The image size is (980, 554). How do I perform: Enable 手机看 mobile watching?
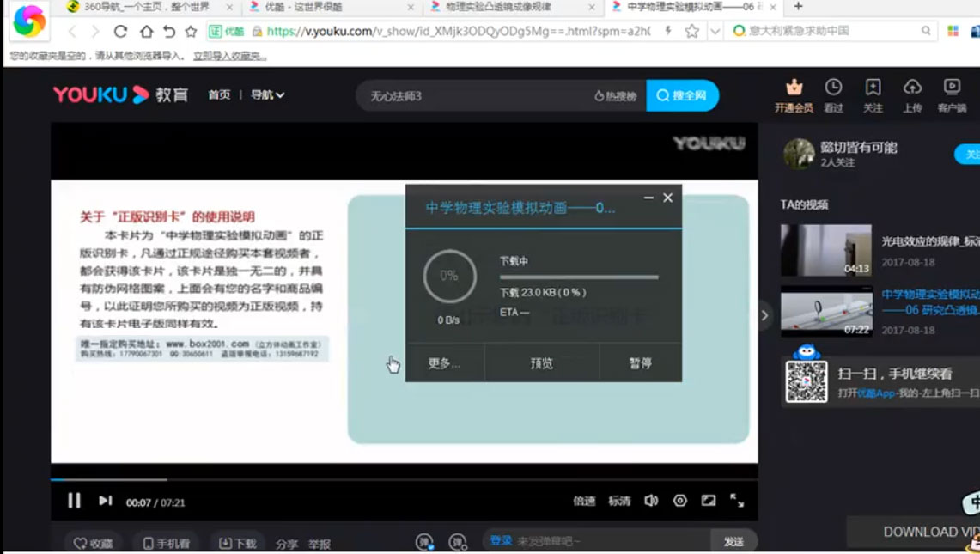[x=166, y=541]
